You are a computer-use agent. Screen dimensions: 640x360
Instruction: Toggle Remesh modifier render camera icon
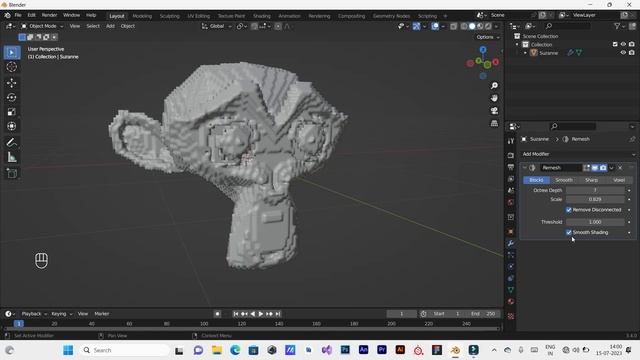click(x=603, y=168)
